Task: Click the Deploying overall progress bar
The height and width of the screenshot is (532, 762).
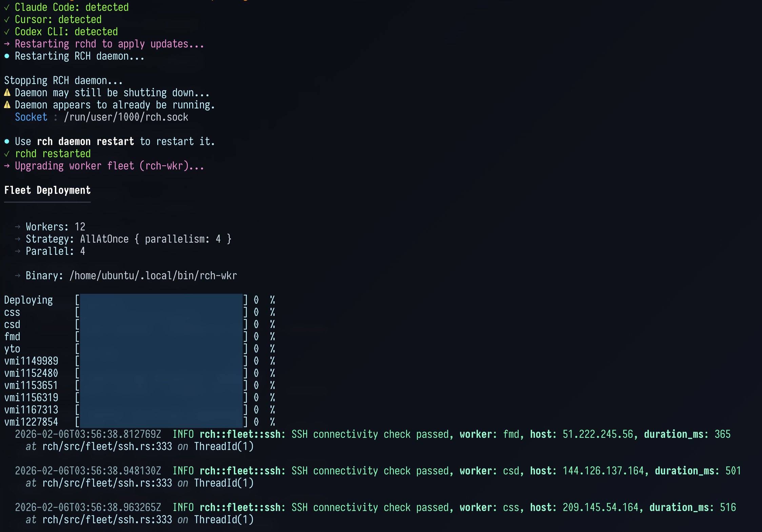Action: (x=161, y=300)
